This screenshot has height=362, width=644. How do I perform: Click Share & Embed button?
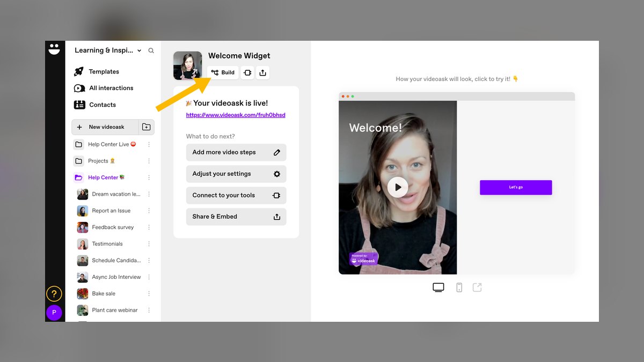tap(236, 217)
